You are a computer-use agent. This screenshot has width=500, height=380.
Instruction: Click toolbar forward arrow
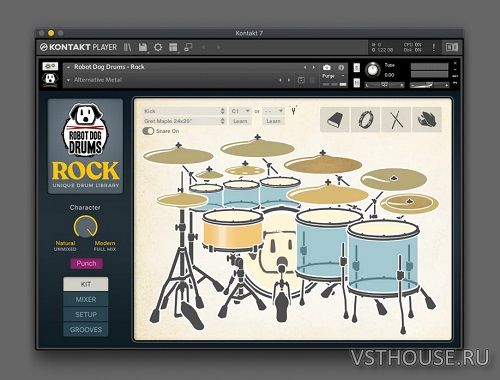[218, 47]
